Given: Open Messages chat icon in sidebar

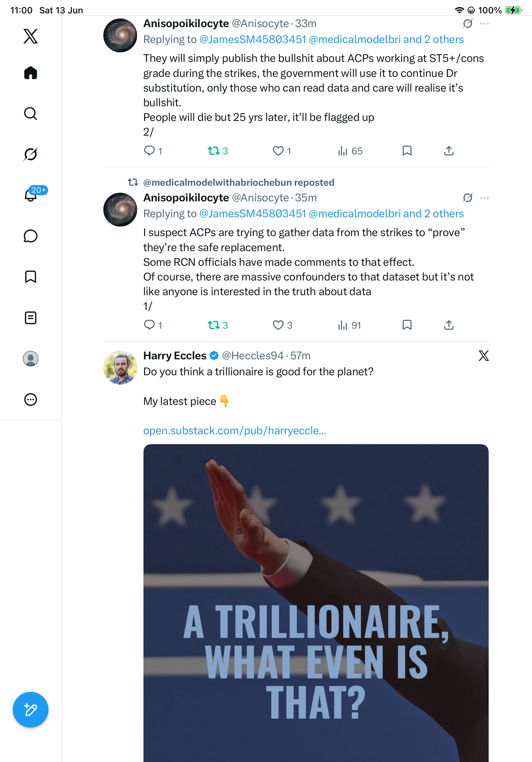Looking at the screenshot, I should click(x=31, y=236).
